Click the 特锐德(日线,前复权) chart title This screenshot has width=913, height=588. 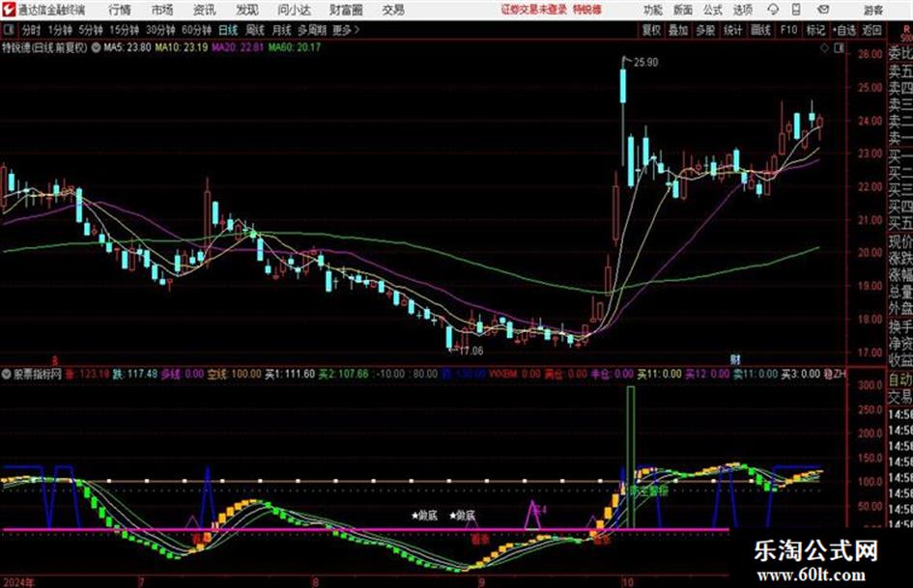tap(44, 47)
